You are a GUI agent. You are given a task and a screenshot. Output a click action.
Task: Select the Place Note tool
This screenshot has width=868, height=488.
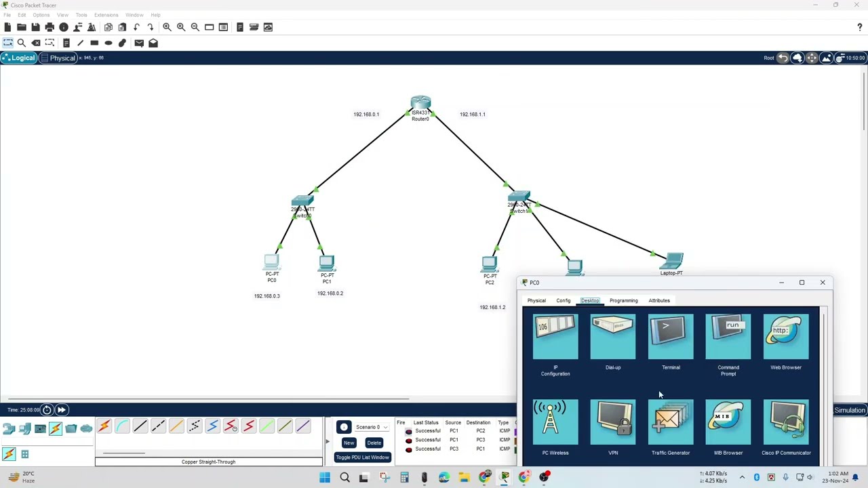66,43
